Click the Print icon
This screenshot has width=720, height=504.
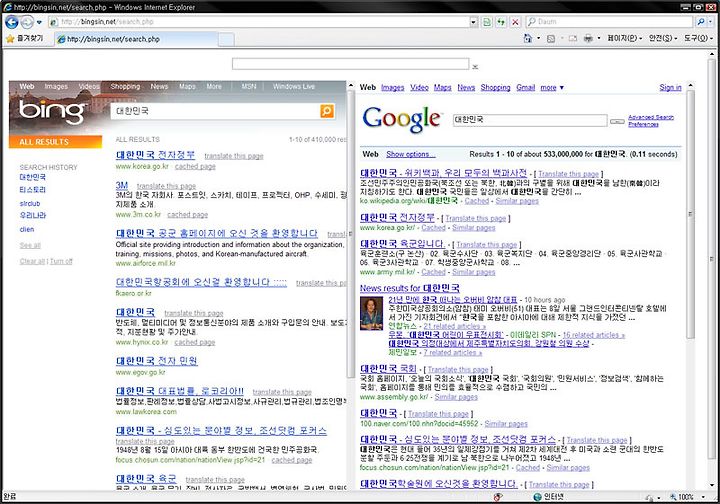tap(588, 39)
